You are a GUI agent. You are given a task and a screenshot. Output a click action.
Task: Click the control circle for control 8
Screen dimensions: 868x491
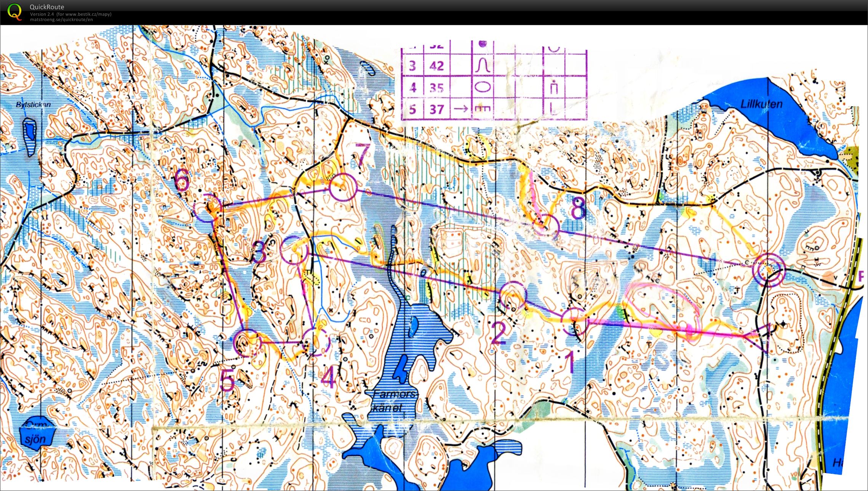pyautogui.click(x=545, y=228)
